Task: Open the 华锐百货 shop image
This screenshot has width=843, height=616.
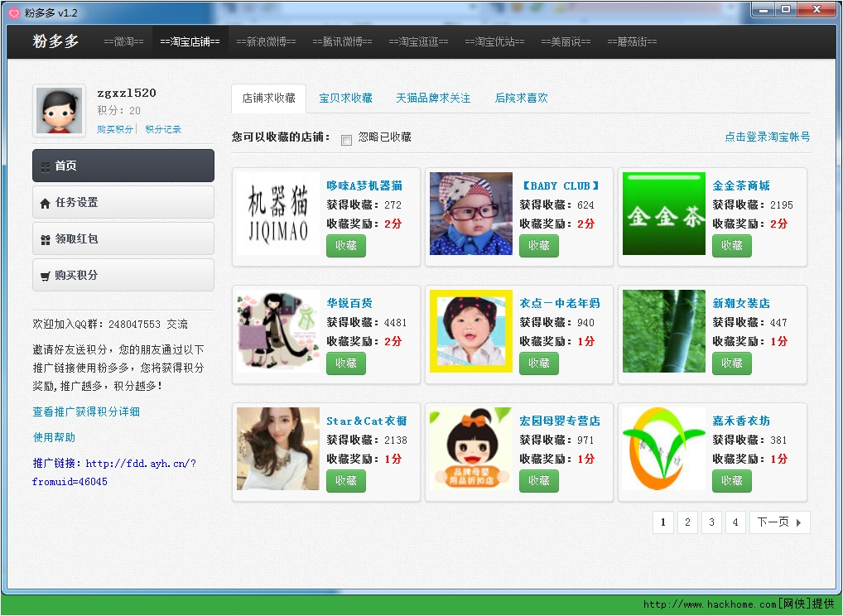Action: [x=278, y=331]
